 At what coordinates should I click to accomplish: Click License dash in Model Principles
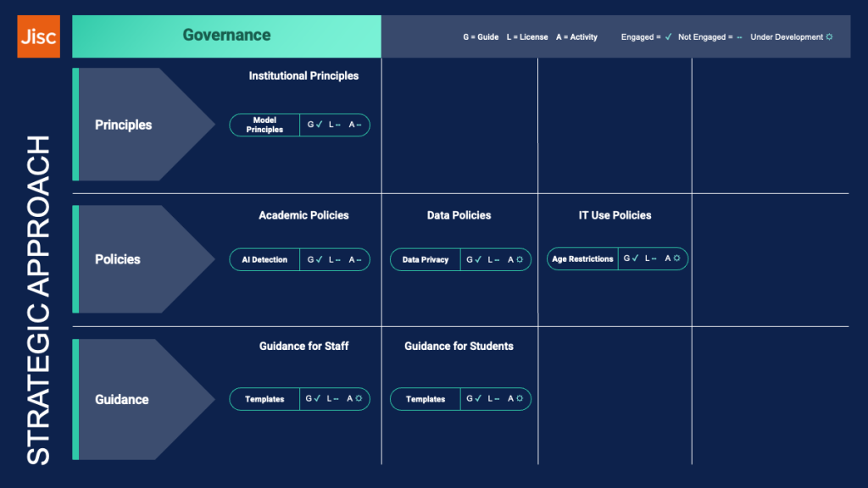[338, 125]
